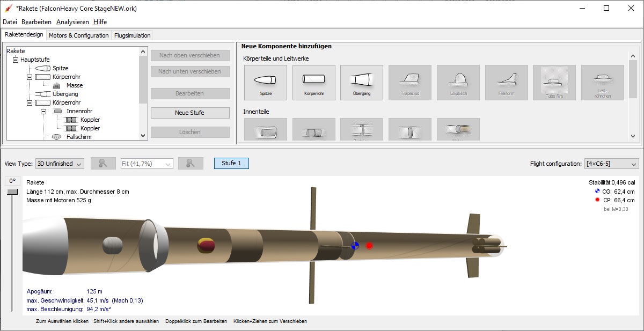Viewport: 644px width, 331px height.
Task: Collapse the Hauptstufe tree node
Action: pos(16,60)
